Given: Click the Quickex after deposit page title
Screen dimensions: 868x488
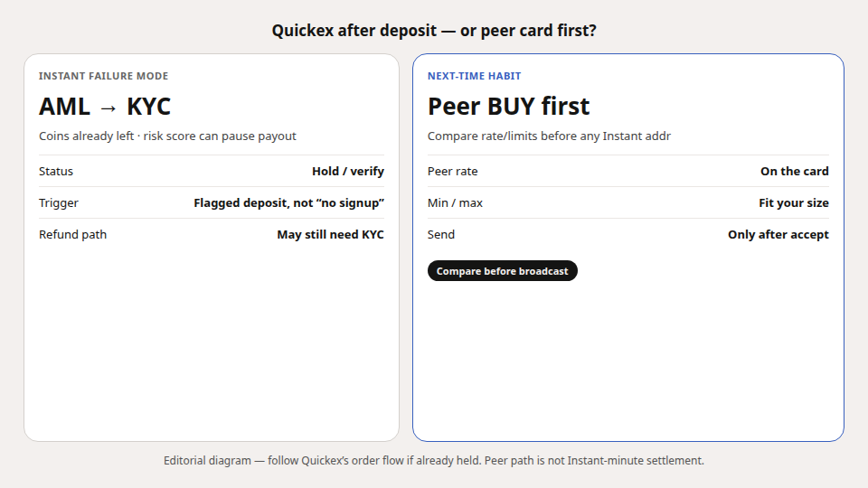Looking at the screenshot, I should point(434,31).
